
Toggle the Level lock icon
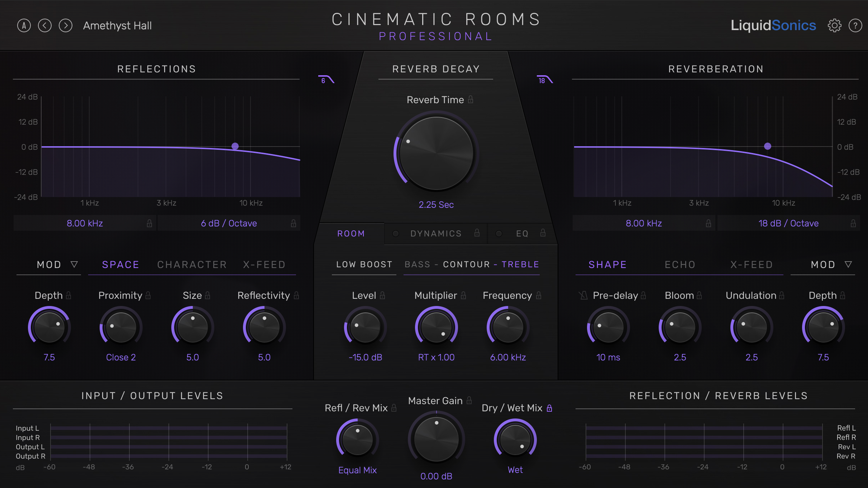[x=382, y=295]
